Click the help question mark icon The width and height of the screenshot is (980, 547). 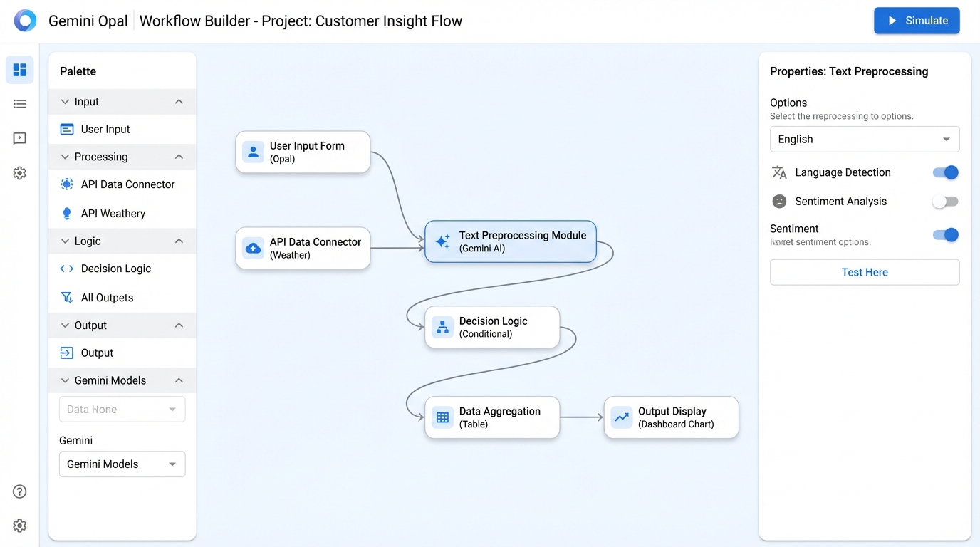tap(20, 491)
